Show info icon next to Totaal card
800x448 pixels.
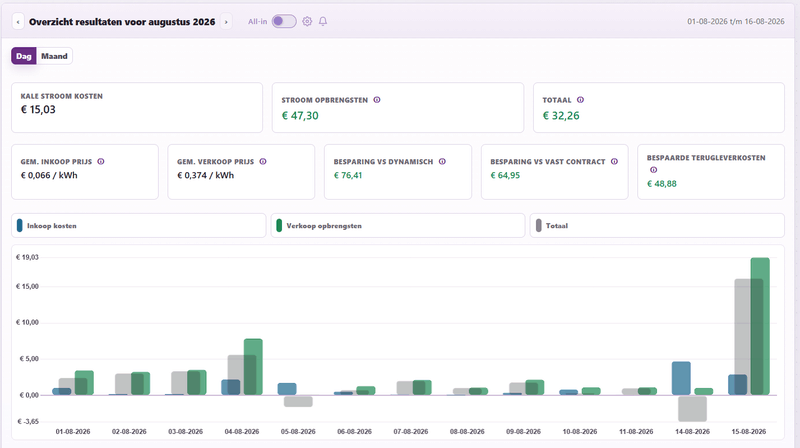pos(580,100)
